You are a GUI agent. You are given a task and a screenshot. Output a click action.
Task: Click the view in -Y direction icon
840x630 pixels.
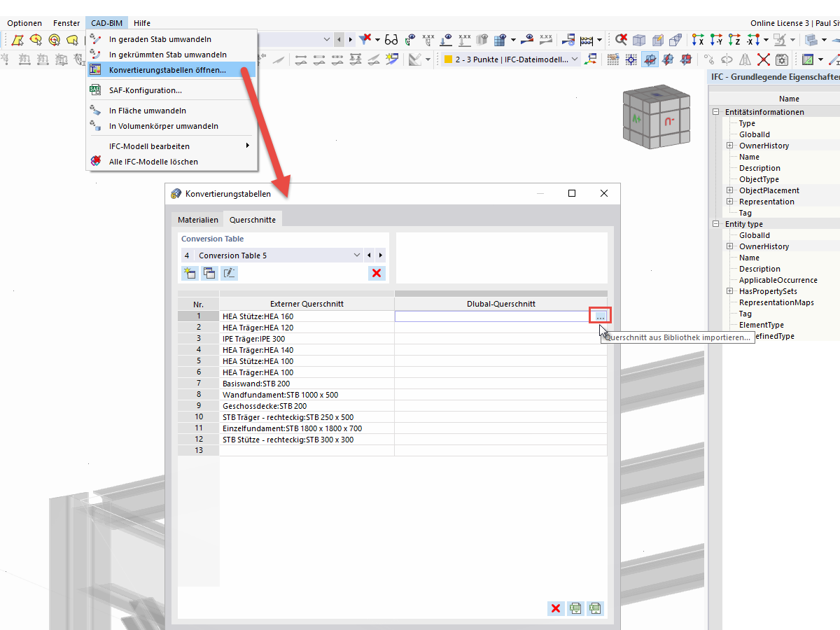[716, 39]
